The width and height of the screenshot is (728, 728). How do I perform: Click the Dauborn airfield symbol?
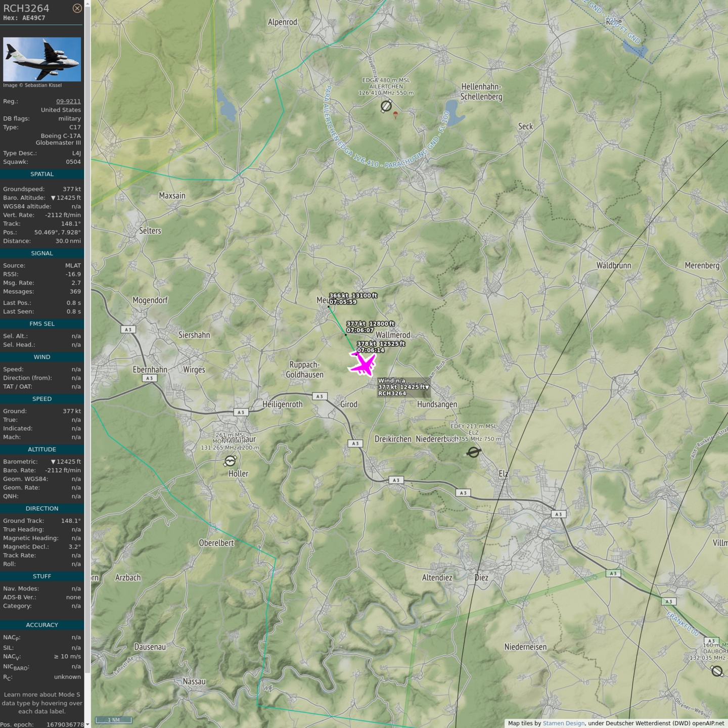pos(717,671)
